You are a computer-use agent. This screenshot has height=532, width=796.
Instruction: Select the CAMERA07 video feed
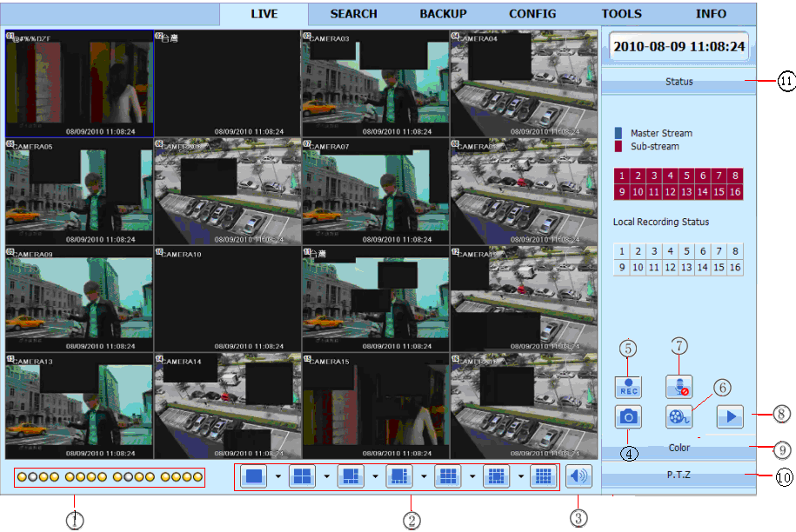(376, 192)
